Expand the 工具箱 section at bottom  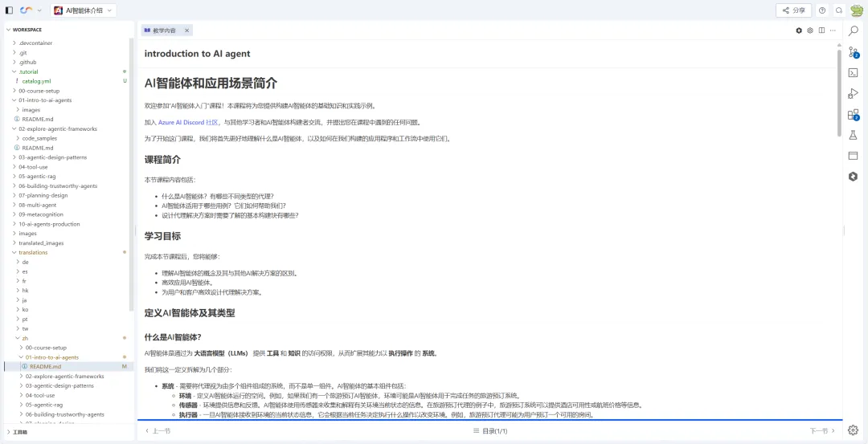tap(20, 432)
